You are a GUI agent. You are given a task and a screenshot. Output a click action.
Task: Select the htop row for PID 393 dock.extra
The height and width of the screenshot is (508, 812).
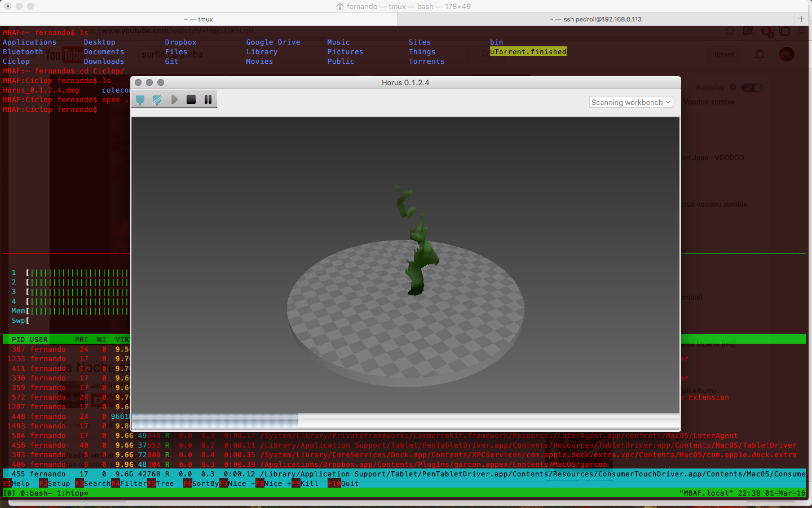404,455
